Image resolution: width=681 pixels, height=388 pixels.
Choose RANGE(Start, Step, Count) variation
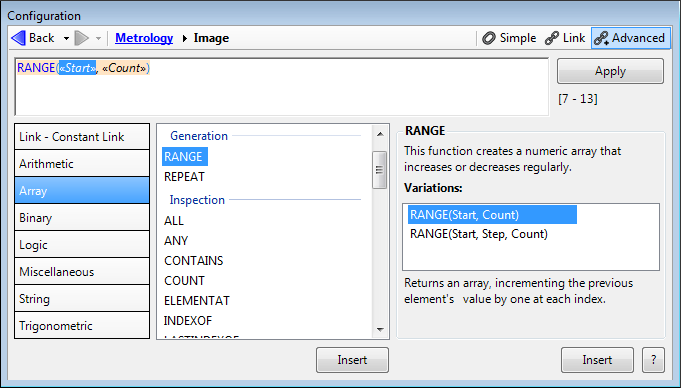coord(479,234)
